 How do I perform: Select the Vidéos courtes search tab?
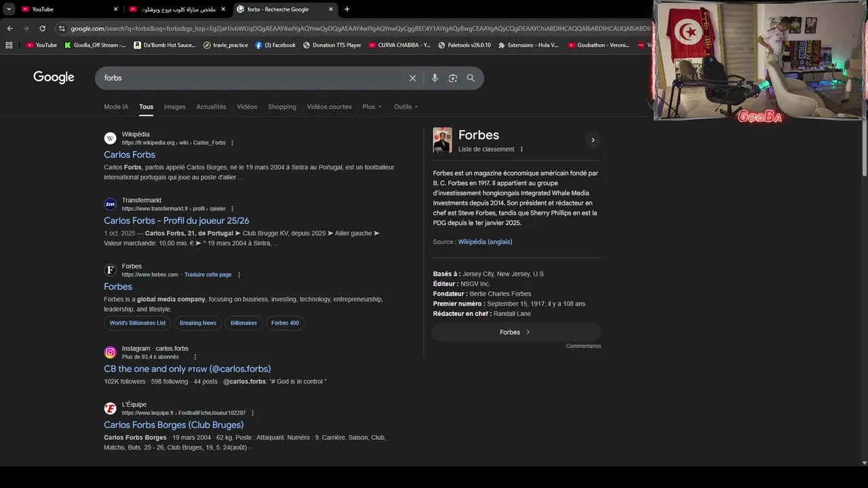point(329,106)
